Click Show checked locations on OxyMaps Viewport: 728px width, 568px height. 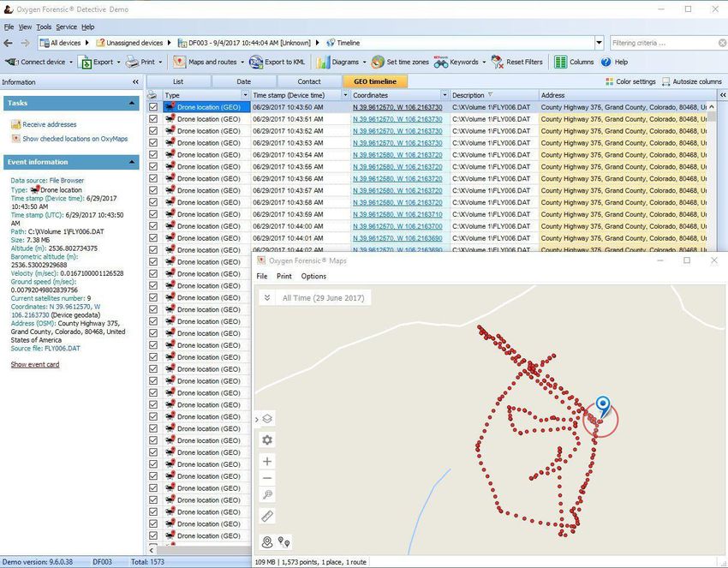pos(75,139)
